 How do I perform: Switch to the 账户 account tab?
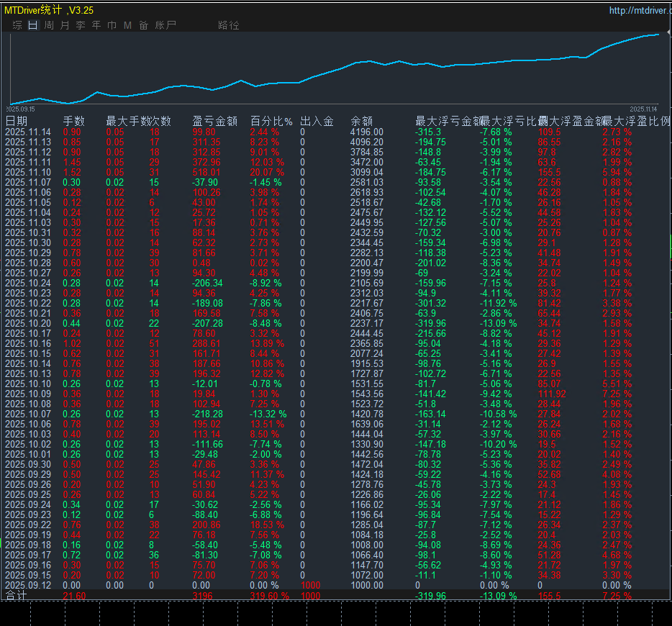click(166, 25)
